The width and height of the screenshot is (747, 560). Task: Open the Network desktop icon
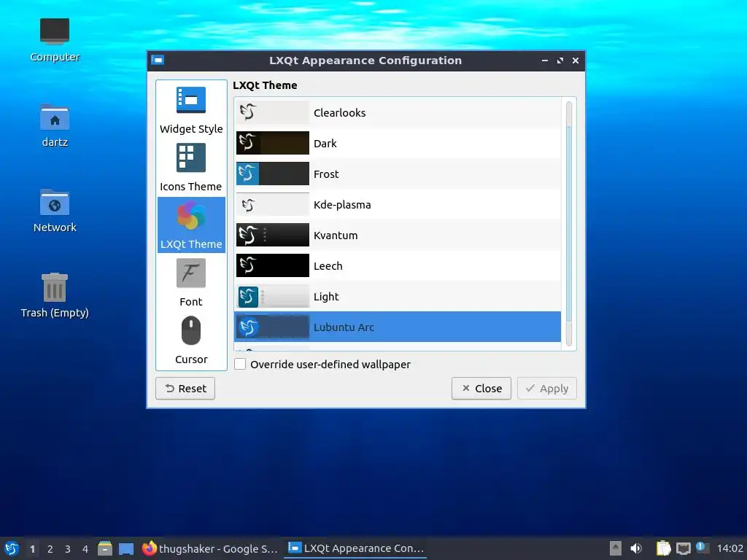tap(55, 202)
